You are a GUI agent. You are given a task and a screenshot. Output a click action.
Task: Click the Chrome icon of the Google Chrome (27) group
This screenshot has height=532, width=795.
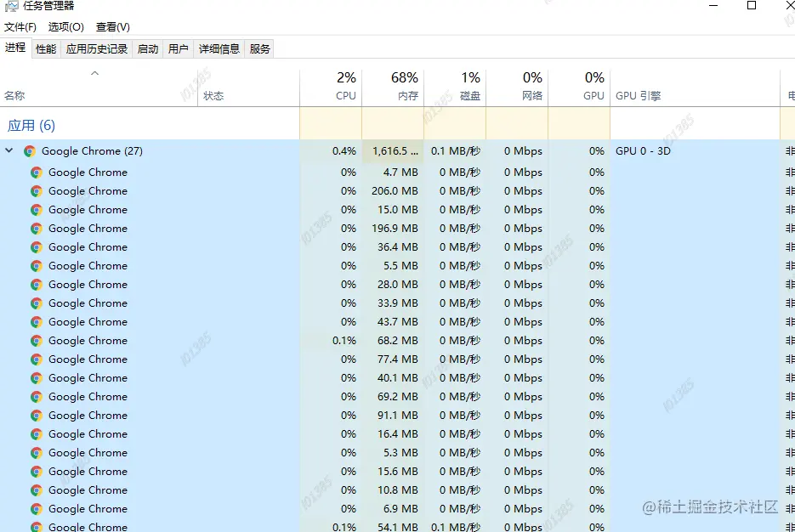[30, 151]
